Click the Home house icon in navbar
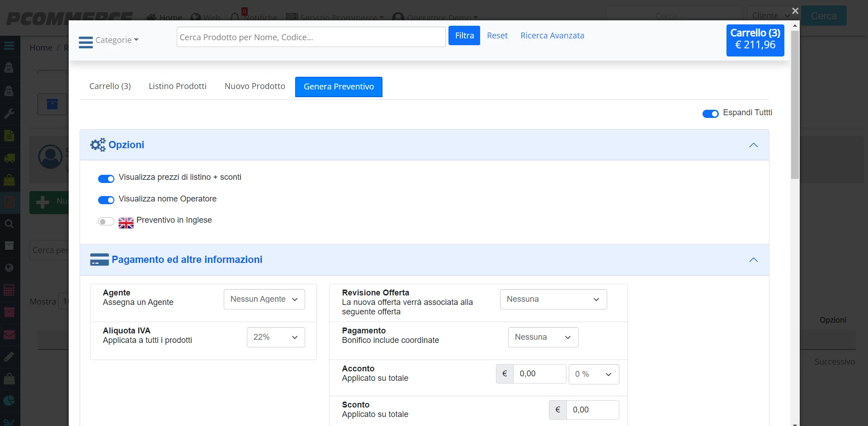 151,18
